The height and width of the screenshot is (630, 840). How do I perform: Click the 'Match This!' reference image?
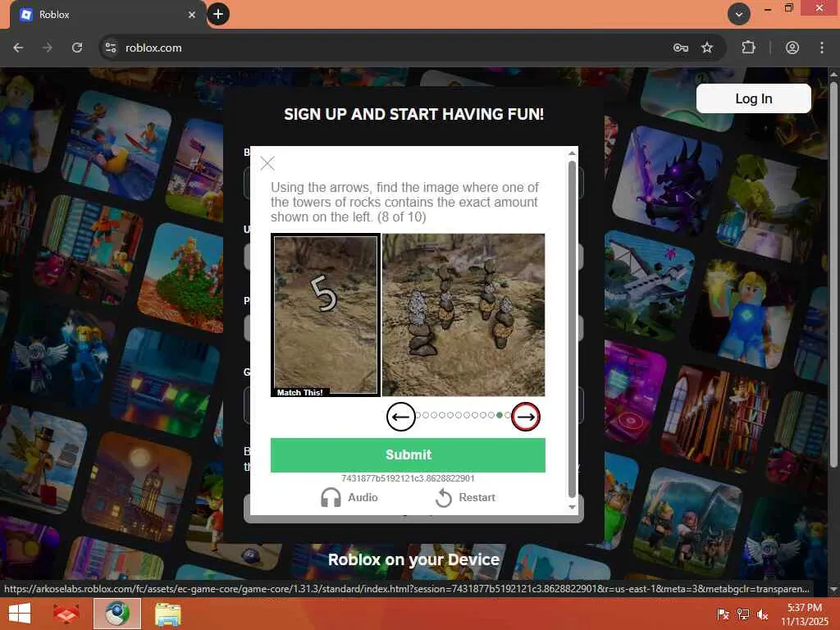pyautogui.click(x=326, y=315)
